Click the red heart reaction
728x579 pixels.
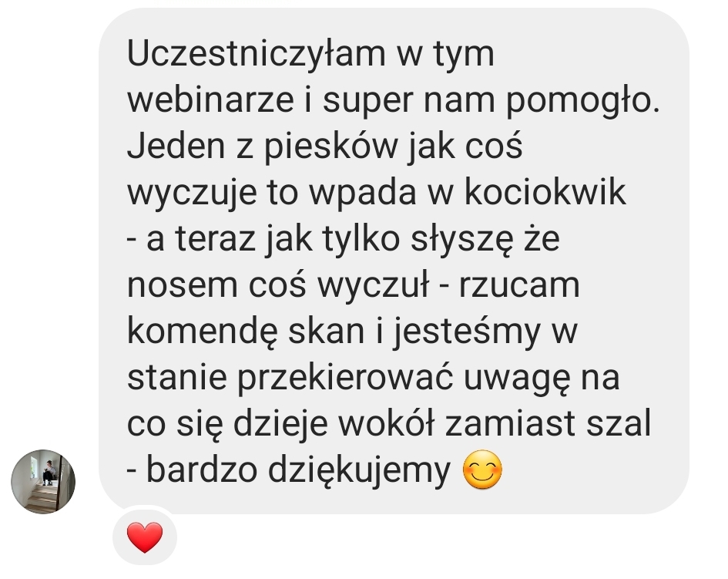tap(145, 537)
